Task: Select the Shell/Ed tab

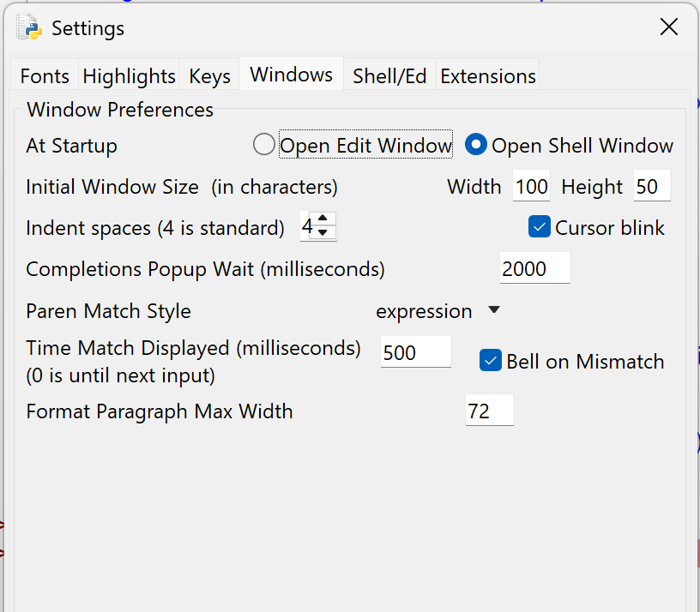Action: pyautogui.click(x=389, y=76)
